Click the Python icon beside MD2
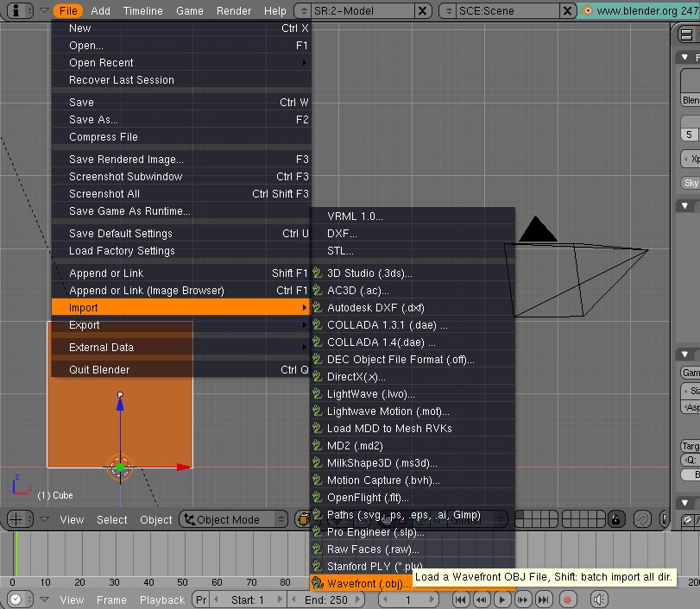Screen dimensions: 700x609 point(318,446)
